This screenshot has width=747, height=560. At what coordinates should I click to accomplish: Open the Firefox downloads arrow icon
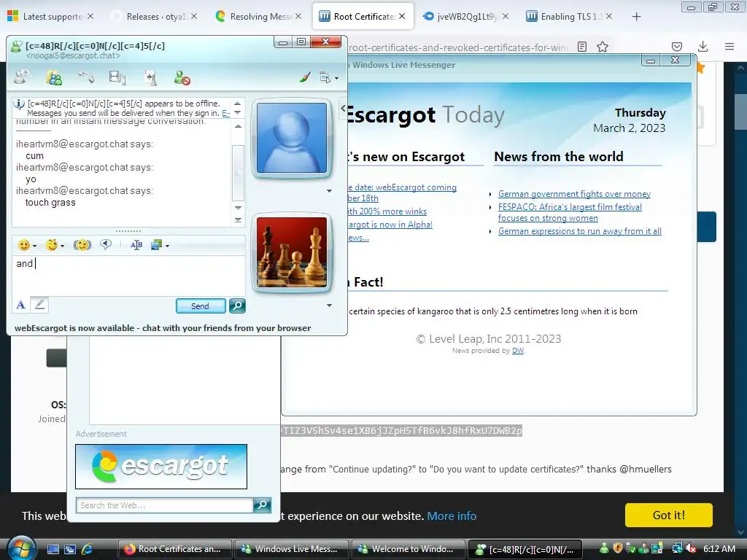(703, 47)
